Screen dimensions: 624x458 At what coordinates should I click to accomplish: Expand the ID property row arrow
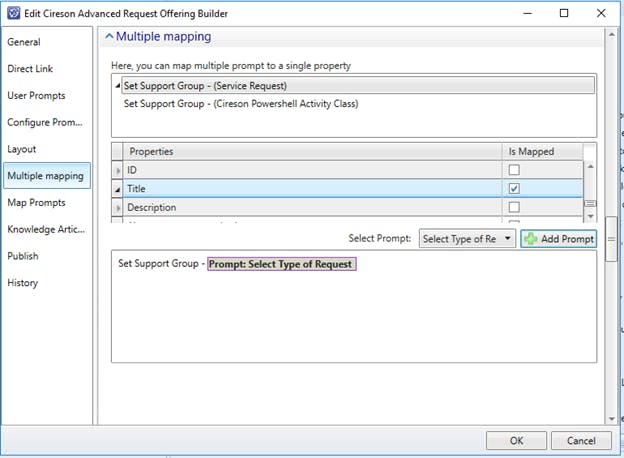click(x=117, y=170)
